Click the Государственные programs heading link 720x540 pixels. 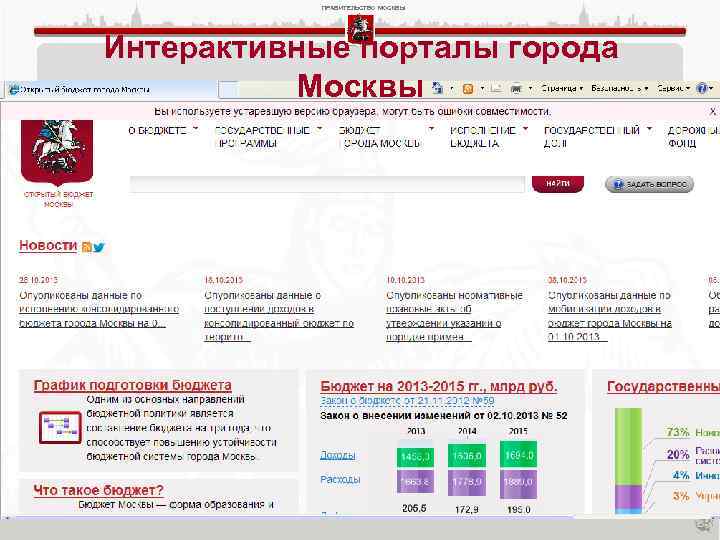tap(664, 387)
